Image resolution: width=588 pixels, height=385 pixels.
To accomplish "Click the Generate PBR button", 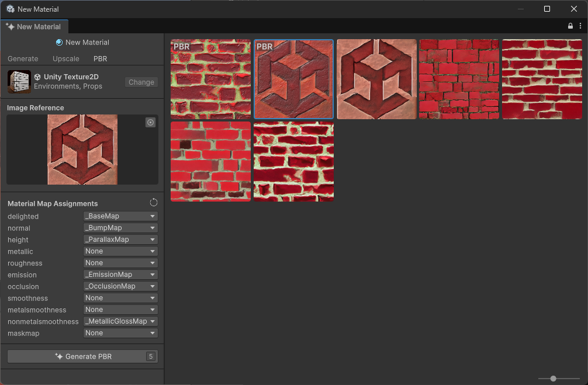I will coord(82,356).
